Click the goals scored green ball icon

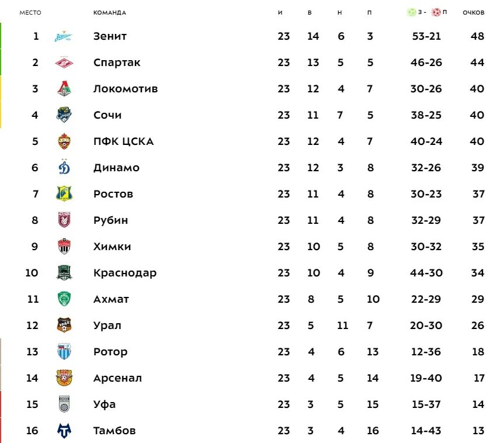(x=411, y=12)
